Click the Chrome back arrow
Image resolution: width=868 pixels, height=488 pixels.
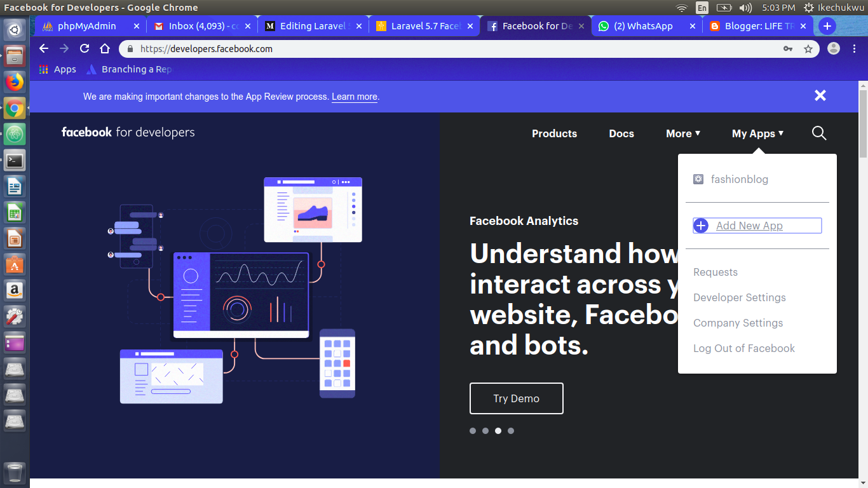coord(43,49)
